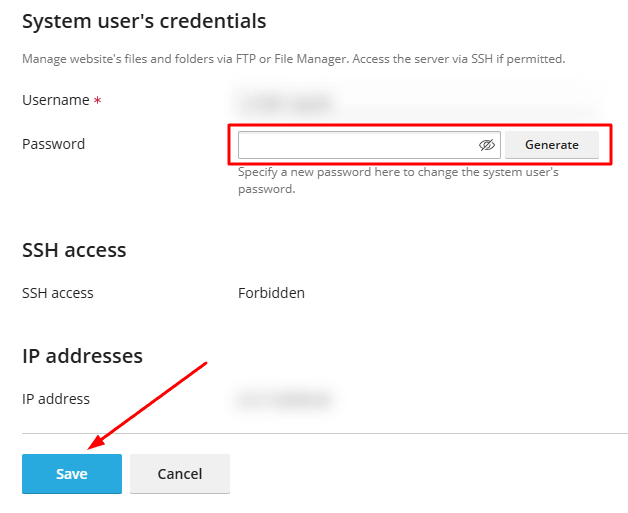Focus the Password input field
Viewport: 628px width, 513px height.
pos(357,145)
